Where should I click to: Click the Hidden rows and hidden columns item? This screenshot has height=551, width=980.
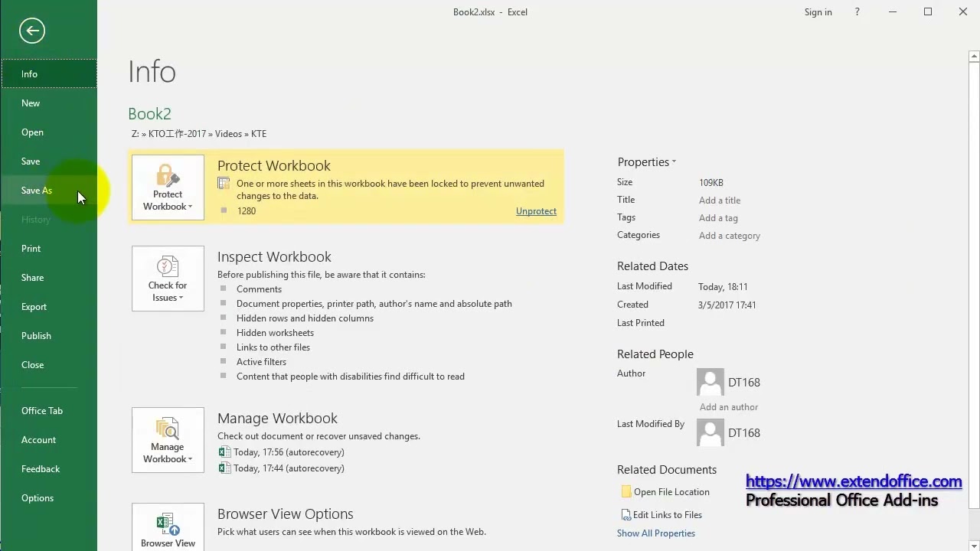(x=305, y=318)
